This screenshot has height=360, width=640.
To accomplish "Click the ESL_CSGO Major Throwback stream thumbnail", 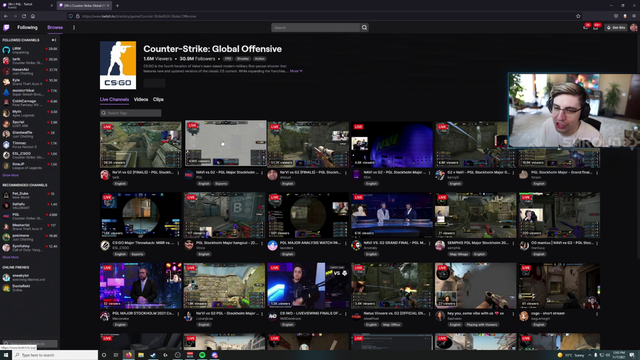I will click(x=141, y=215).
